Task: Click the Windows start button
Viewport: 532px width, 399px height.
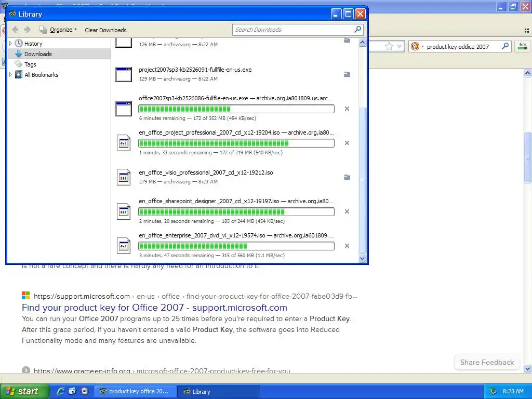Action: tap(24, 391)
